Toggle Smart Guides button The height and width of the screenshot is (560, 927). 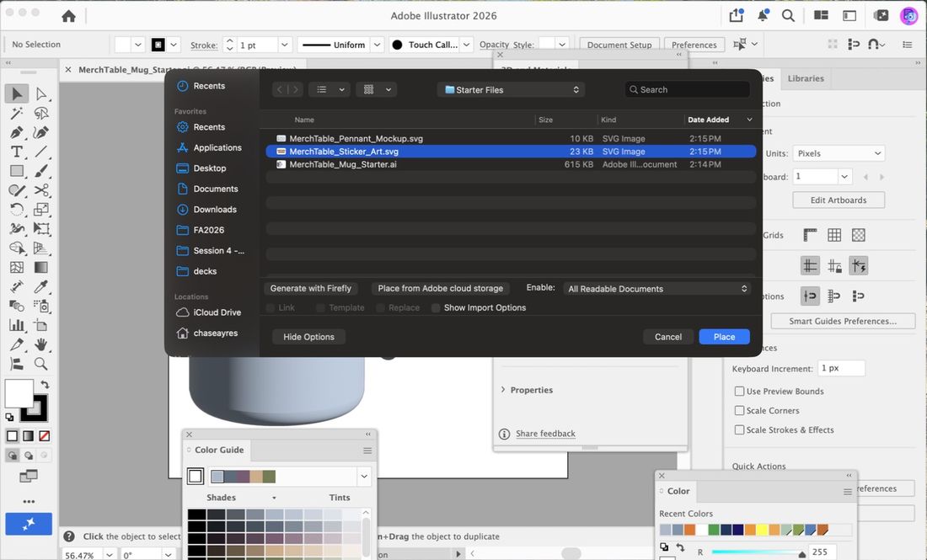click(859, 266)
